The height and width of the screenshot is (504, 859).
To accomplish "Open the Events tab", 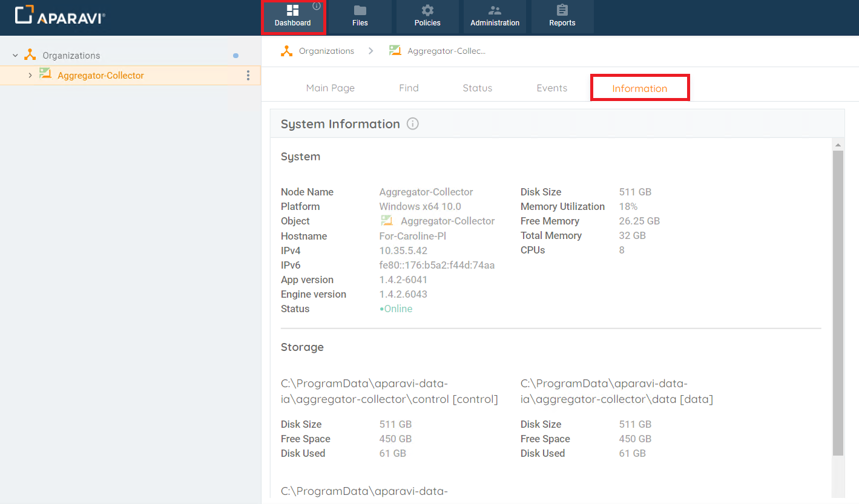I will [551, 88].
